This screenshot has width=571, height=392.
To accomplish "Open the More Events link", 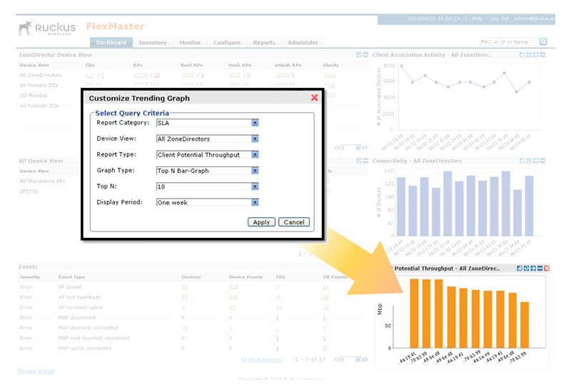I will click(261, 360).
